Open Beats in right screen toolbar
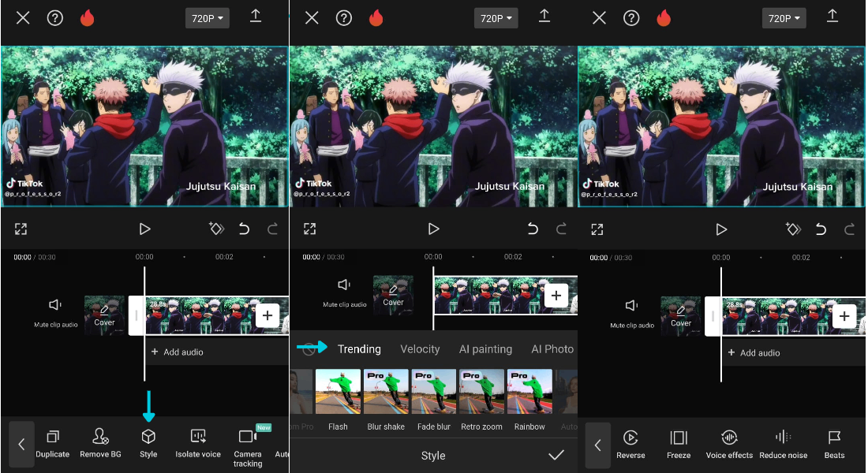868x473 pixels. pos(834,445)
